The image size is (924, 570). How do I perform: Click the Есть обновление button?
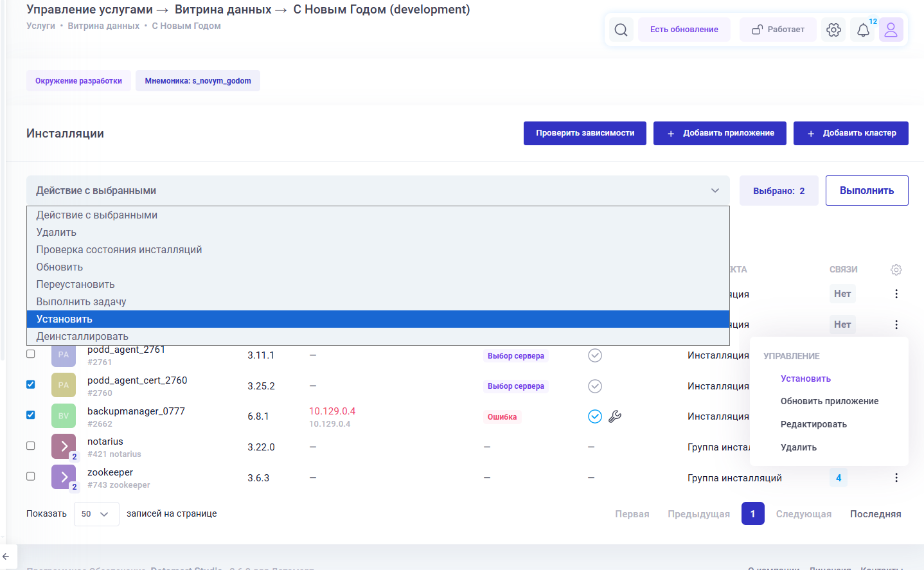pos(684,30)
